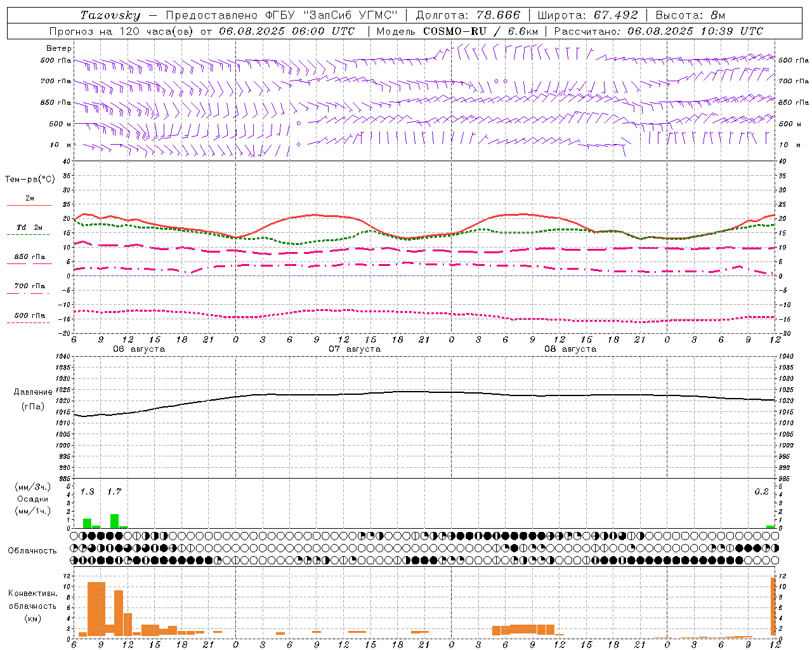Click the Давление pressure panel label

coord(33,392)
